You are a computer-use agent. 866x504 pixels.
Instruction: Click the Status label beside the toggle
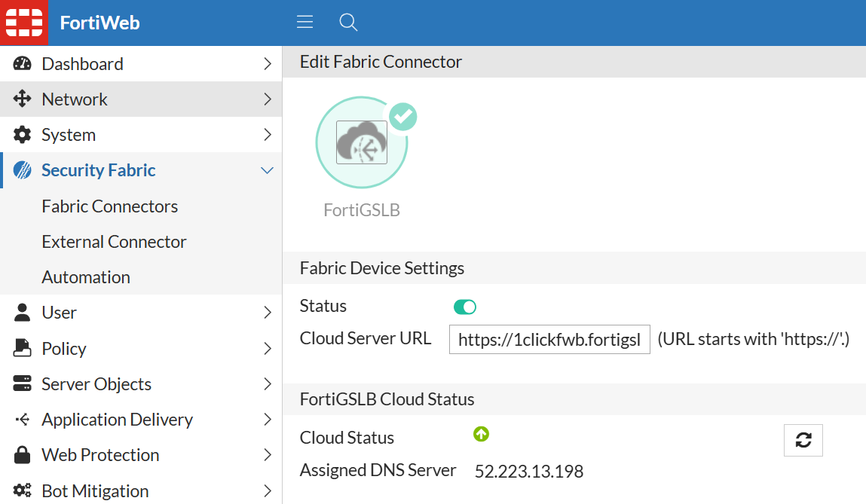click(323, 306)
